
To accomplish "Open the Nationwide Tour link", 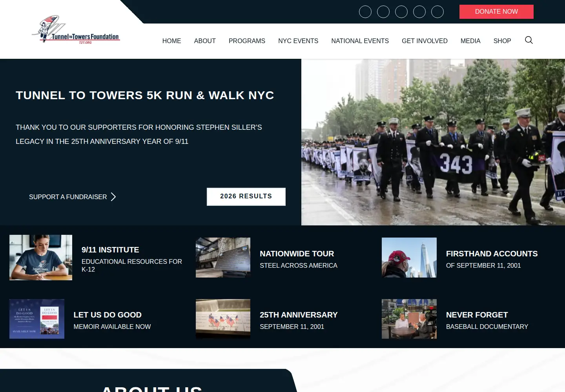I will pyautogui.click(x=297, y=254).
